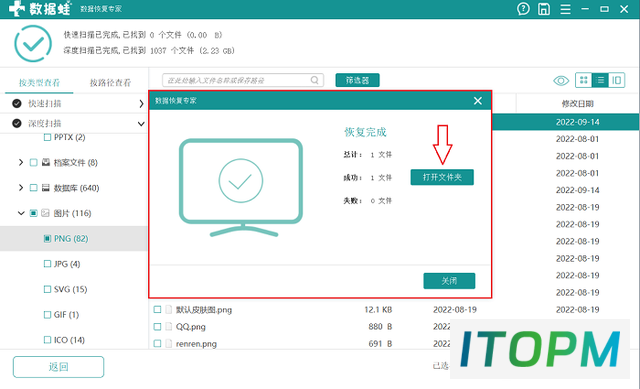Viewport: 640px width, 389px height.
Task: Toggle the 图片 (116) checkbox
Action: coord(33,213)
